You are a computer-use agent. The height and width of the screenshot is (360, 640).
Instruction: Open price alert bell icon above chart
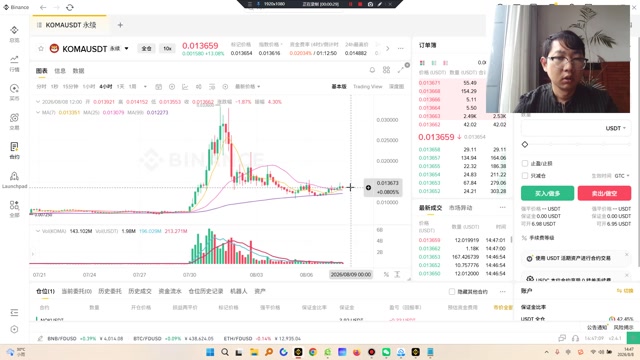click(x=372, y=70)
